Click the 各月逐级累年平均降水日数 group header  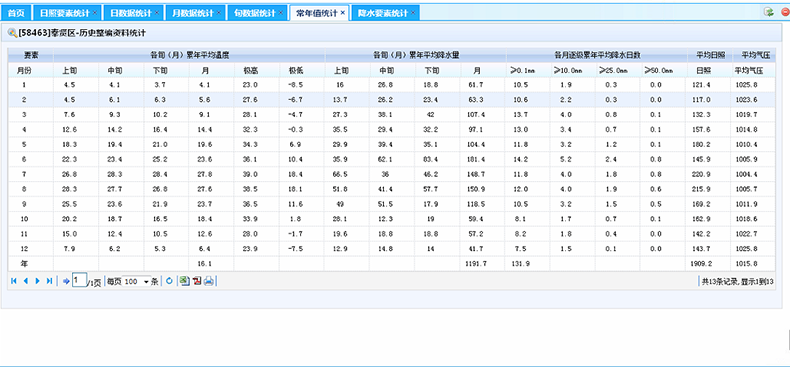tap(597, 55)
